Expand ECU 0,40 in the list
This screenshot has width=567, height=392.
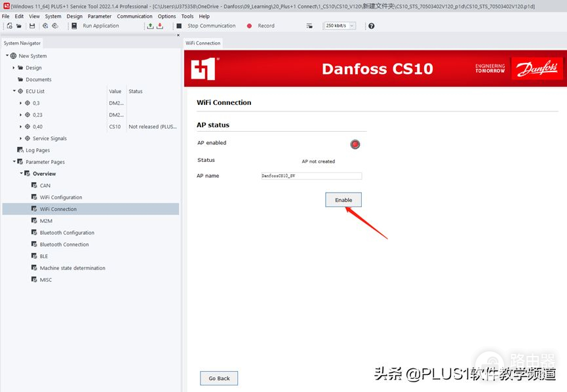click(20, 127)
